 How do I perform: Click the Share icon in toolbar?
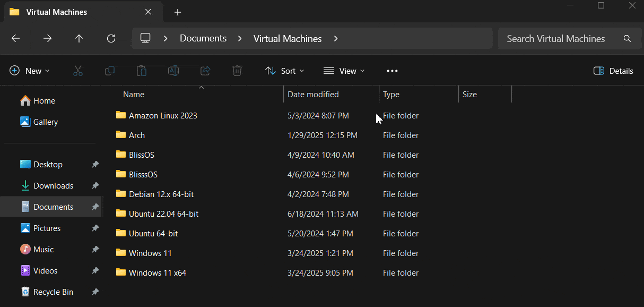click(x=205, y=71)
